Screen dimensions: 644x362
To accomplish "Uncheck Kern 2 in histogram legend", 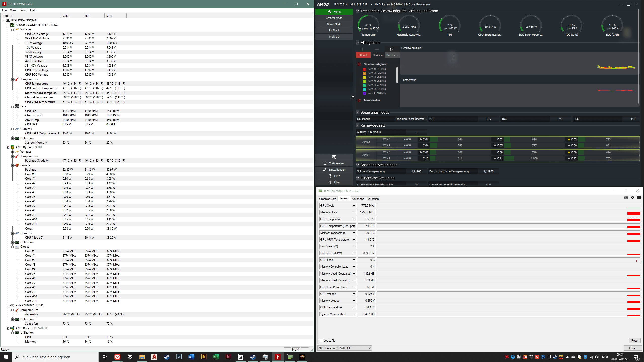I will [364, 73].
